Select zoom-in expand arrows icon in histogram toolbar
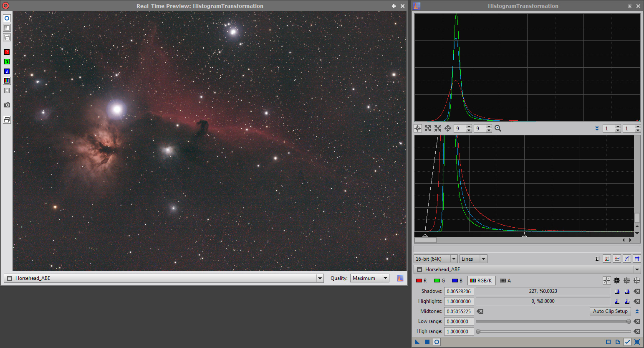Image resolution: width=644 pixels, height=348 pixels. coord(428,129)
